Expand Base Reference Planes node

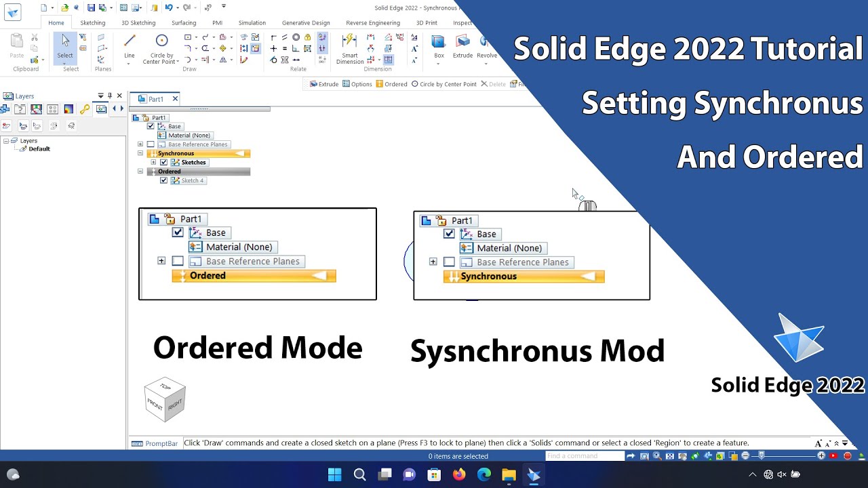(x=140, y=144)
